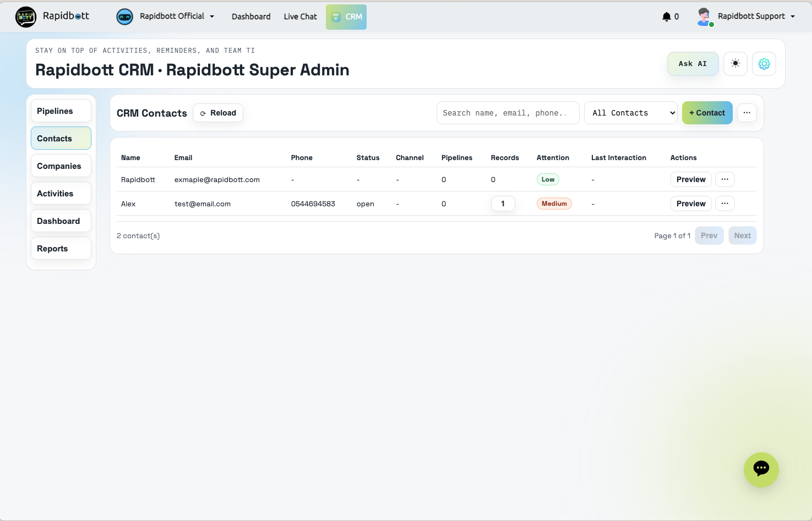Click the +Contact button
Image resolution: width=812 pixels, height=521 pixels.
pyautogui.click(x=707, y=113)
